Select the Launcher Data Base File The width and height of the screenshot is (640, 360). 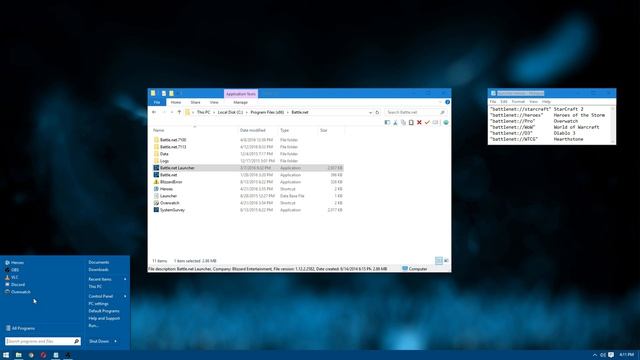click(x=168, y=196)
